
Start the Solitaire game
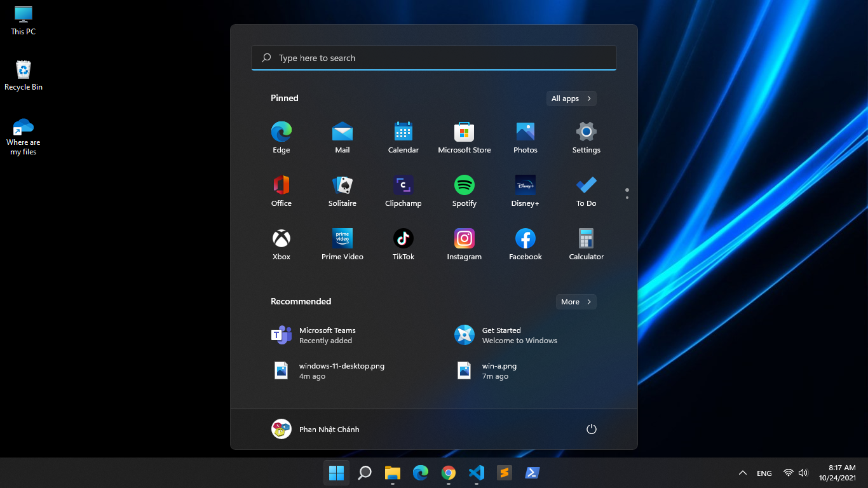pyautogui.click(x=342, y=191)
